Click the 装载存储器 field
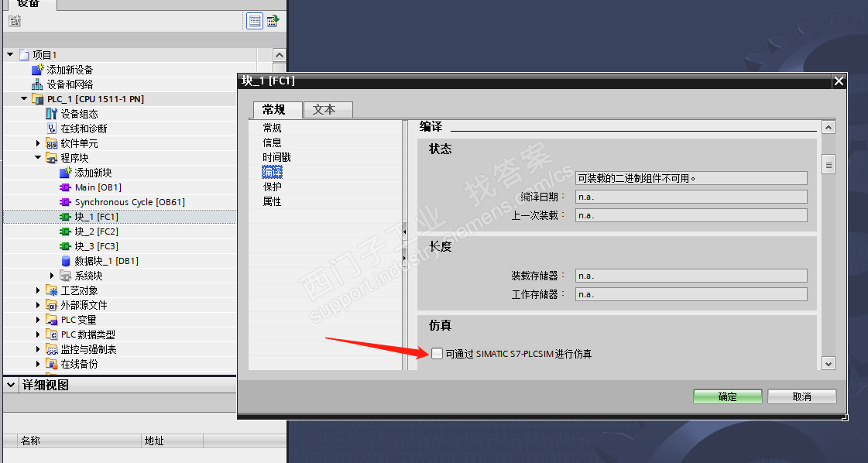868x463 pixels. (691, 276)
